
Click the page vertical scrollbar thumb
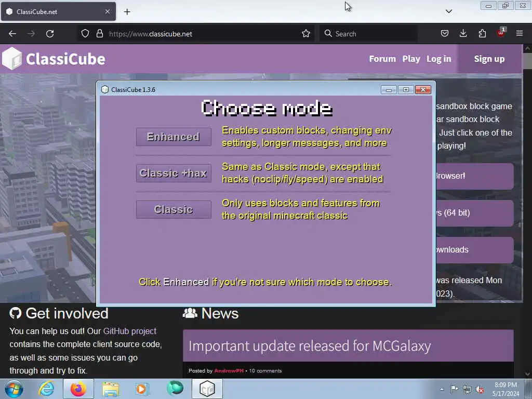[x=528, y=61]
